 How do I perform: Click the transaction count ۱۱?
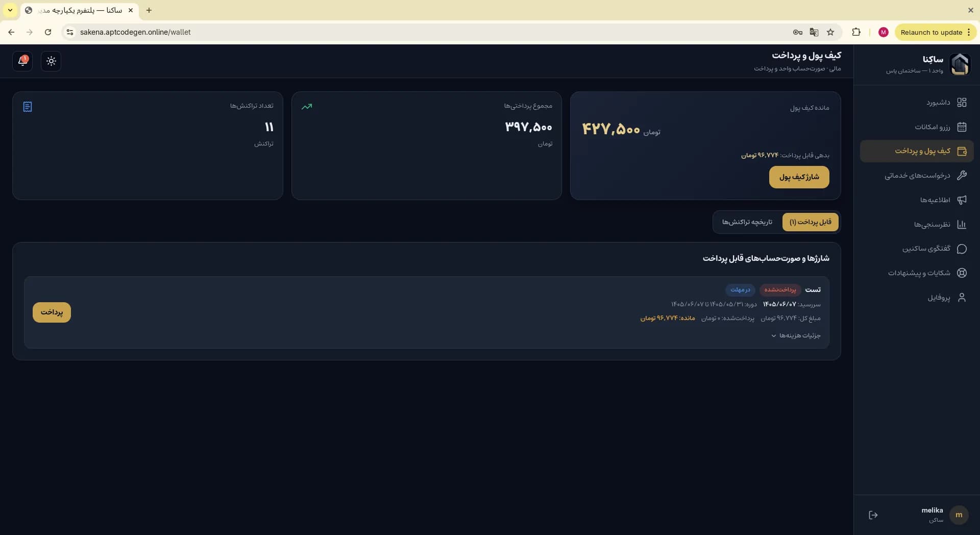[x=269, y=127]
